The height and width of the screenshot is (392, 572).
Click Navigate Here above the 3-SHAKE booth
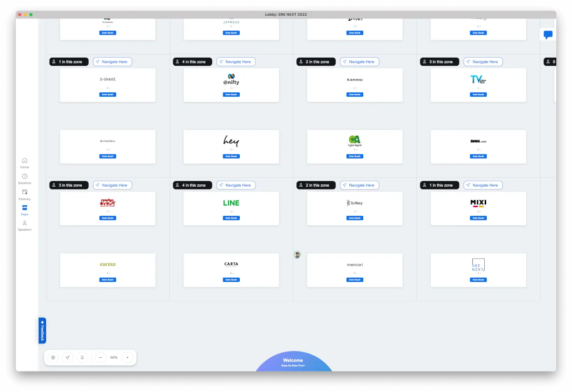[x=112, y=62]
